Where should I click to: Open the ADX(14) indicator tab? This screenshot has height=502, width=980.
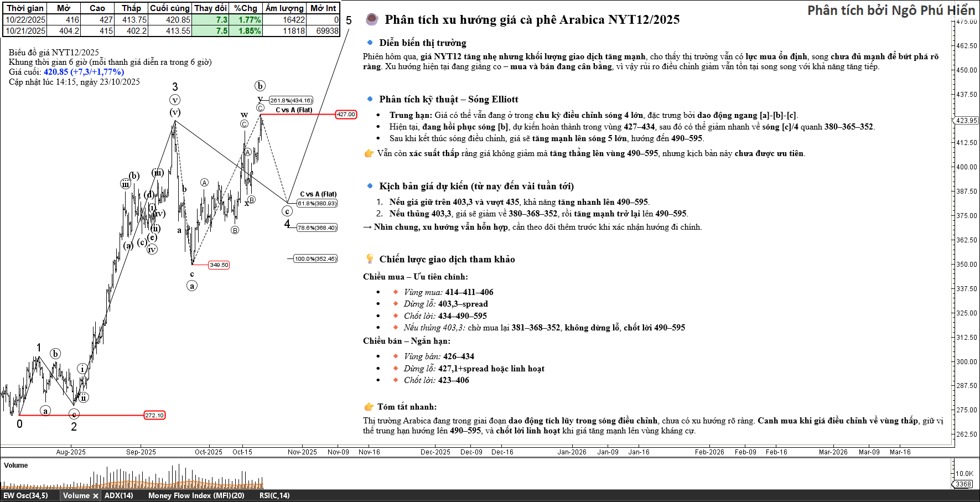coord(118,496)
